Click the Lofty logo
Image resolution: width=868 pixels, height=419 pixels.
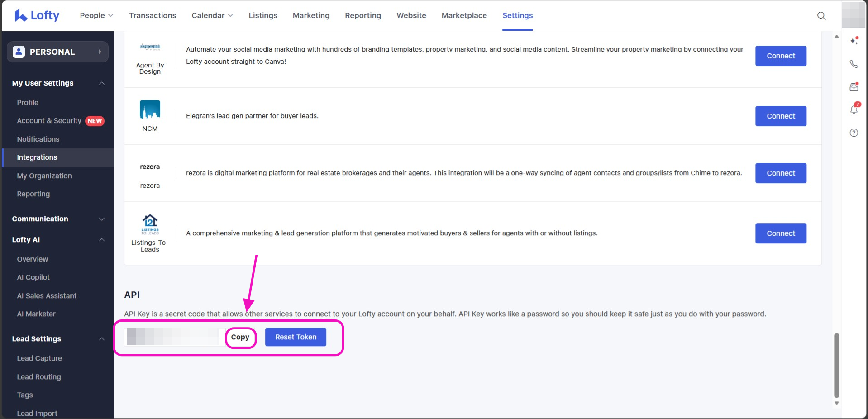[x=37, y=15]
